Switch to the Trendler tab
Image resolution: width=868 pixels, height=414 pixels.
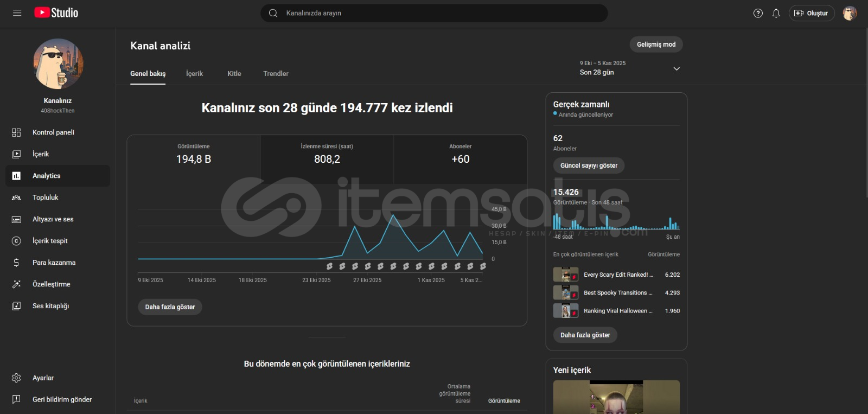click(276, 74)
